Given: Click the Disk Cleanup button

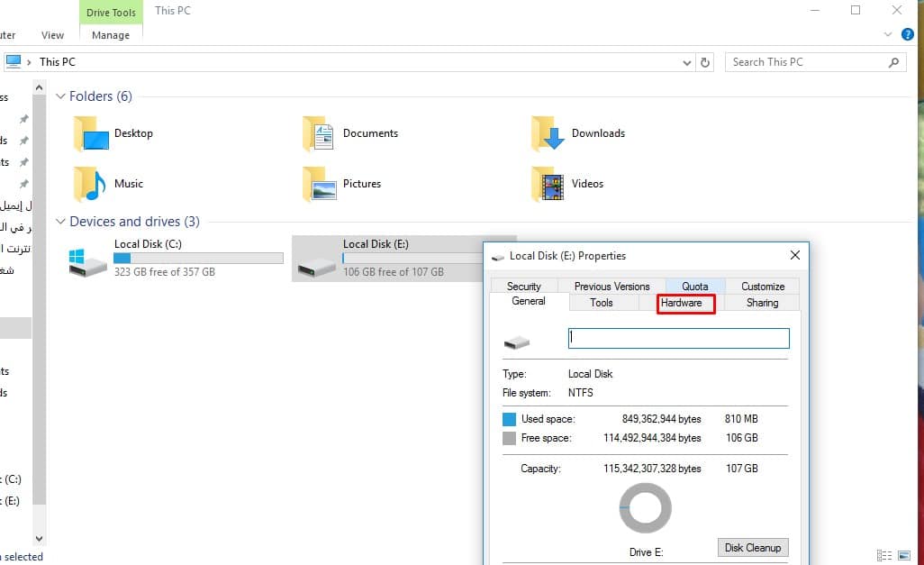Looking at the screenshot, I should [753, 548].
